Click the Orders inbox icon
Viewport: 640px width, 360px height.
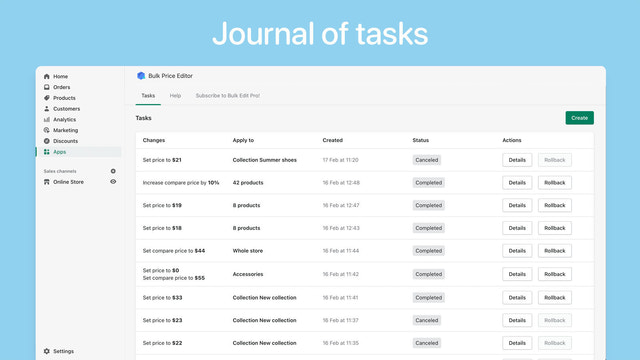(47, 87)
